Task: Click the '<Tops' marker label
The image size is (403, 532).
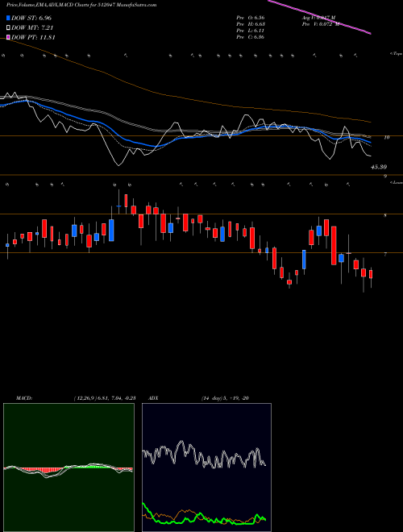Action: coord(397,54)
